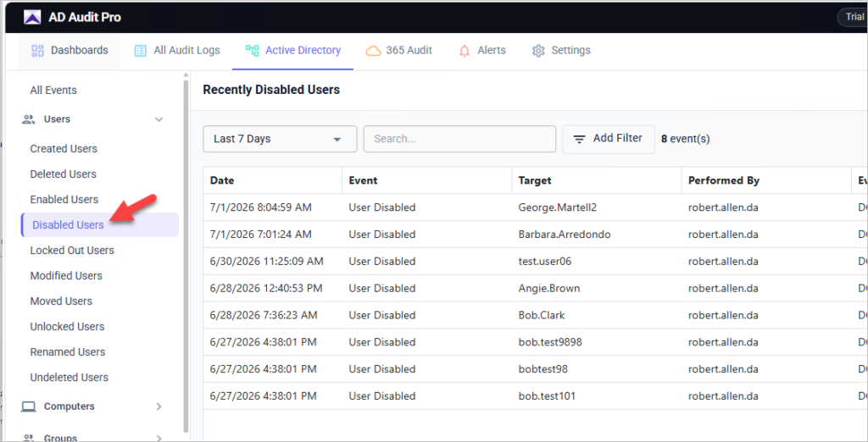Click date 6/28/2026 12:40:53 PM

coord(266,288)
